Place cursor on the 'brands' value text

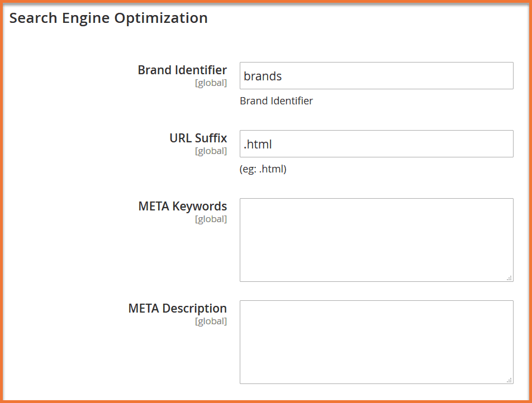pos(263,76)
